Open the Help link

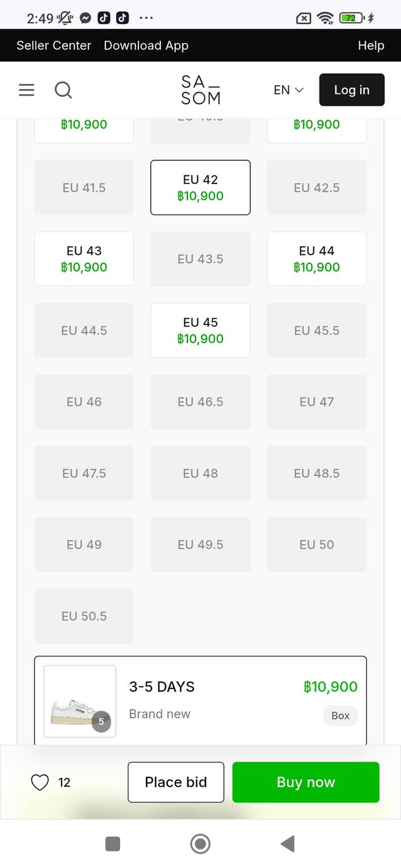(x=371, y=45)
